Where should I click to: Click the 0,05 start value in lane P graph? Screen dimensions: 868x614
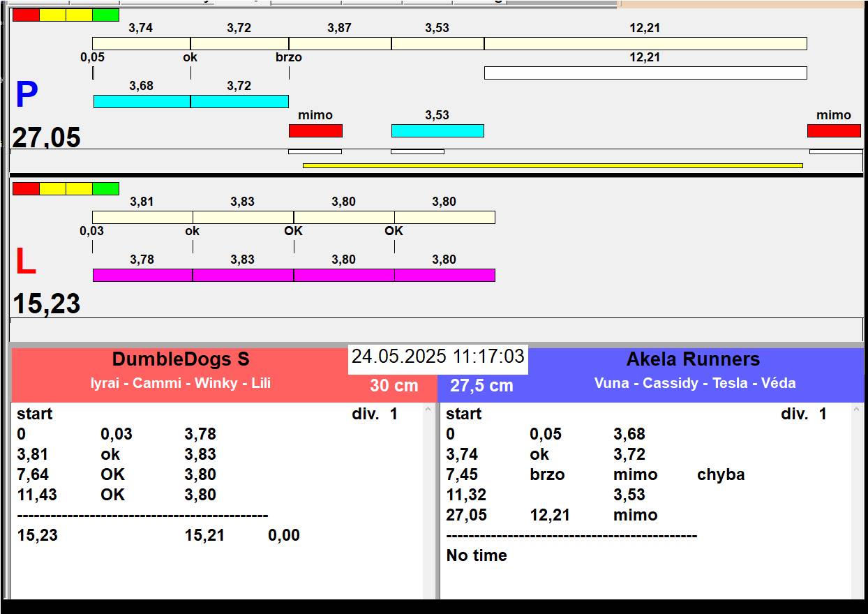[92, 57]
